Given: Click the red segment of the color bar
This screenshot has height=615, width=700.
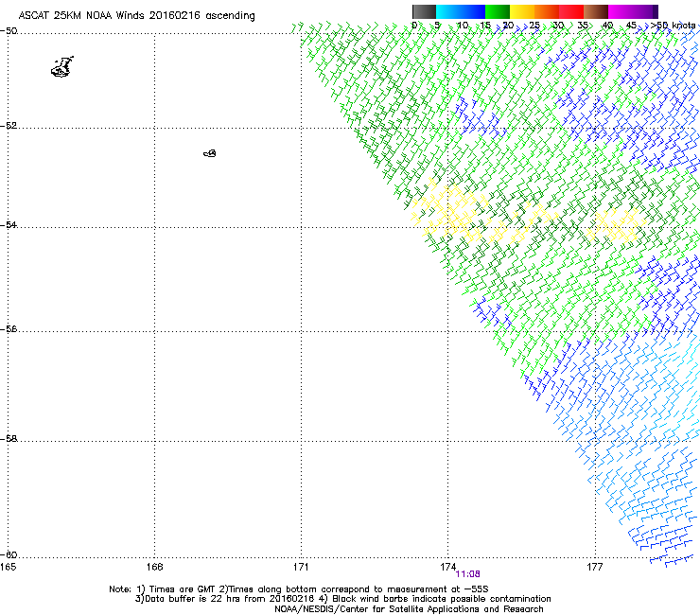Looking at the screenshot, I should tap(571, 11).
